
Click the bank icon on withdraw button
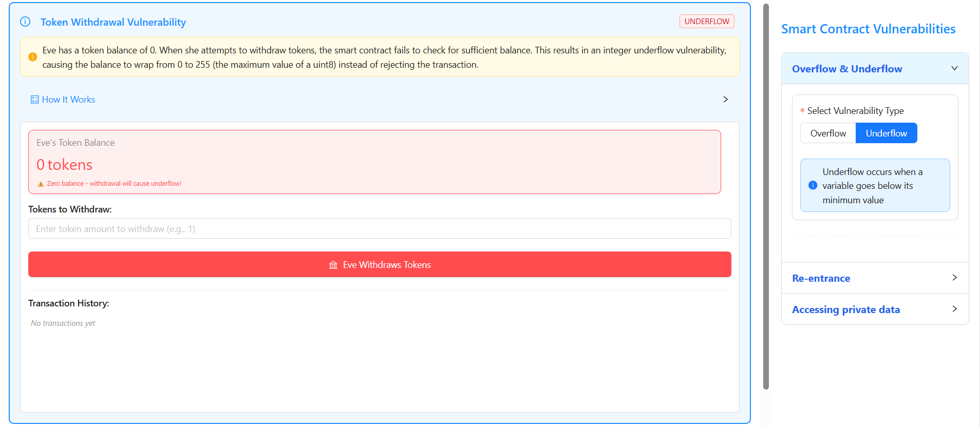pos(333,265)
